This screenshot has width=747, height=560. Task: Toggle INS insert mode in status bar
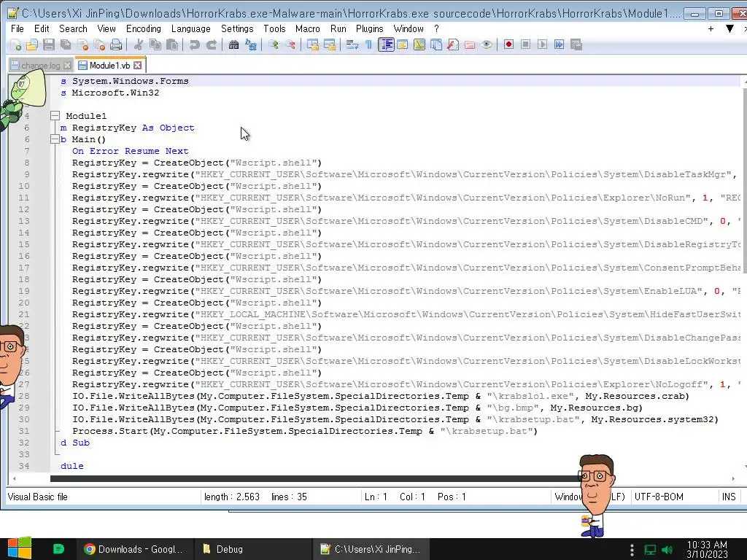(x=729, y=497)
